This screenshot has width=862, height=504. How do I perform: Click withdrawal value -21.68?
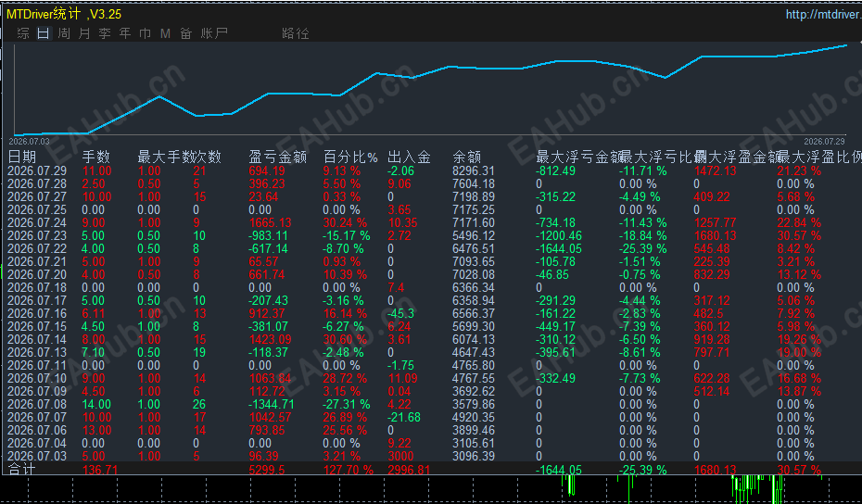coord(404,417)
